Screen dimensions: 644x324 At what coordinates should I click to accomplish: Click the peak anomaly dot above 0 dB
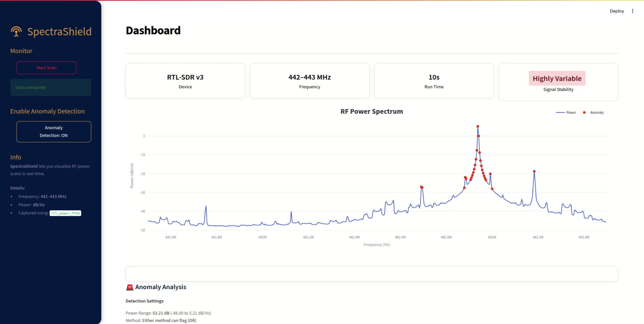(478, 126)
